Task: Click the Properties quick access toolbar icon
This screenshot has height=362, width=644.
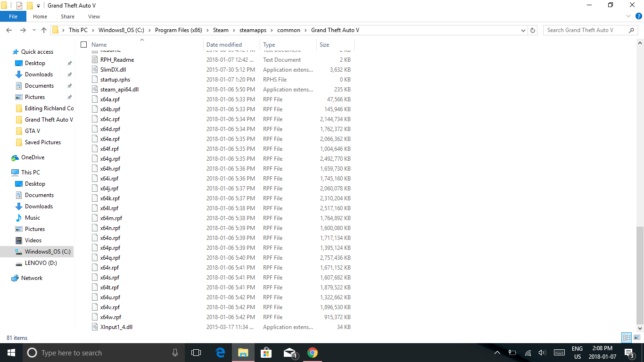Action: [19, 5]
